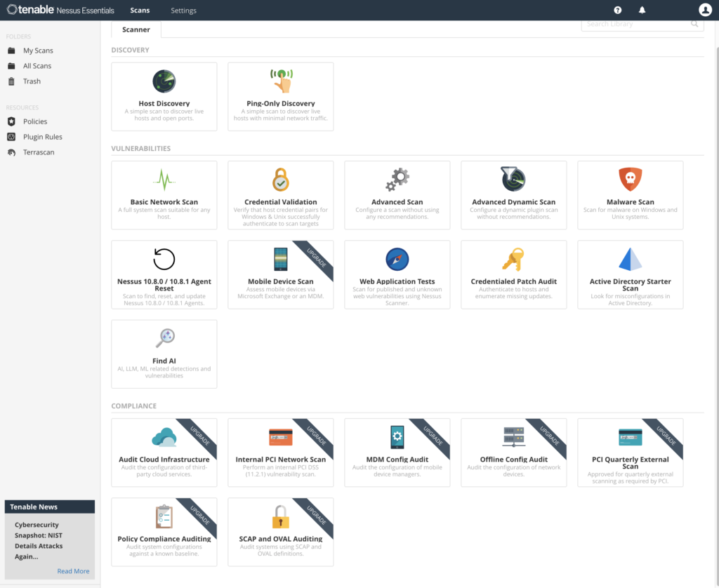This screenshot has height=588, width=719.
Task: Click the Policies badge icon in sidebar
Action: [x=11, y=121]
